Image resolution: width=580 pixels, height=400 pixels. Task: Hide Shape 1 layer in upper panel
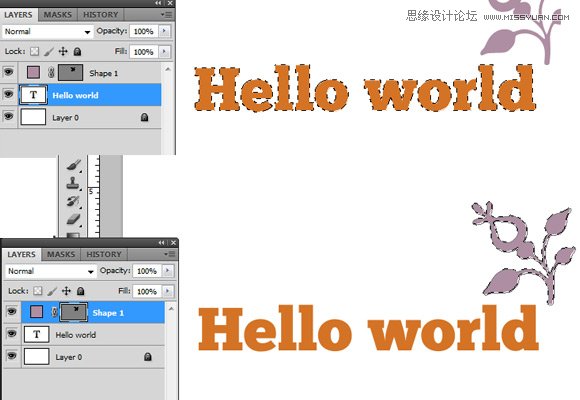click(x=8, y=72)
